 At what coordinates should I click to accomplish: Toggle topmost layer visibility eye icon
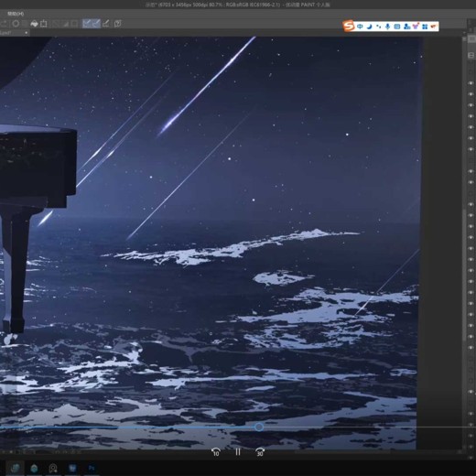[471, 83]
